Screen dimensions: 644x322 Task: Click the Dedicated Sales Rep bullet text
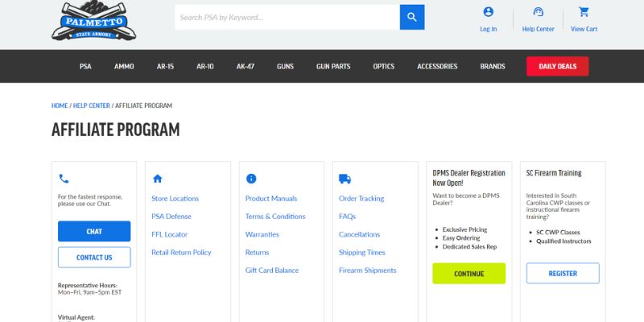469,247
